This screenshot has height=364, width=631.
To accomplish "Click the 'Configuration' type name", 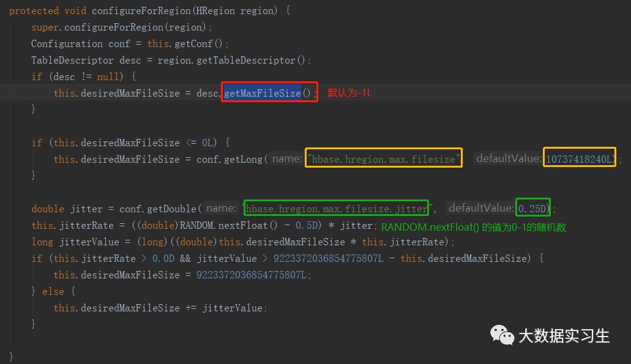I will pyautogui.click(x=67, y=43).
